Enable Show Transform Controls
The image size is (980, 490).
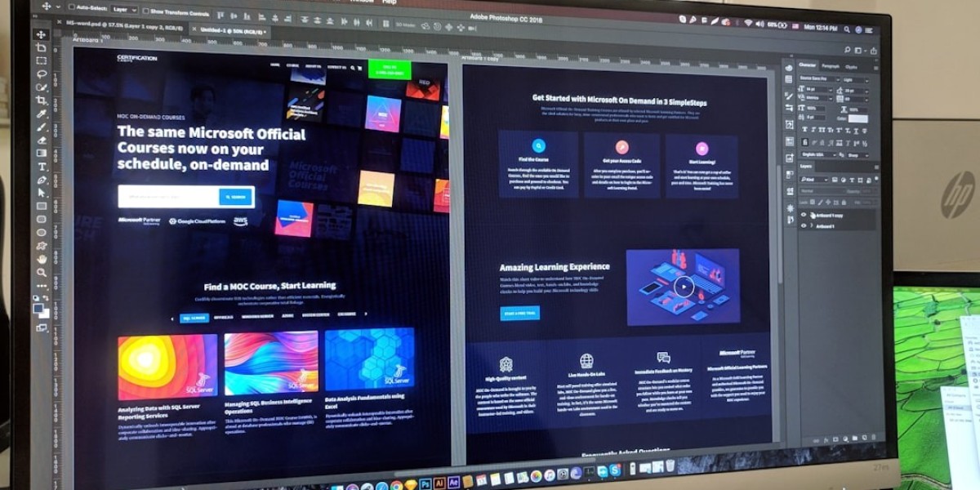coord(146,11)
